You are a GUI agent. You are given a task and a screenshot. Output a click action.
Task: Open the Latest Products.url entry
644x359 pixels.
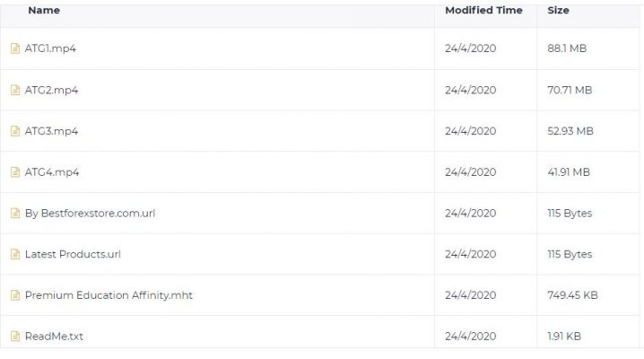coord(73,254)
